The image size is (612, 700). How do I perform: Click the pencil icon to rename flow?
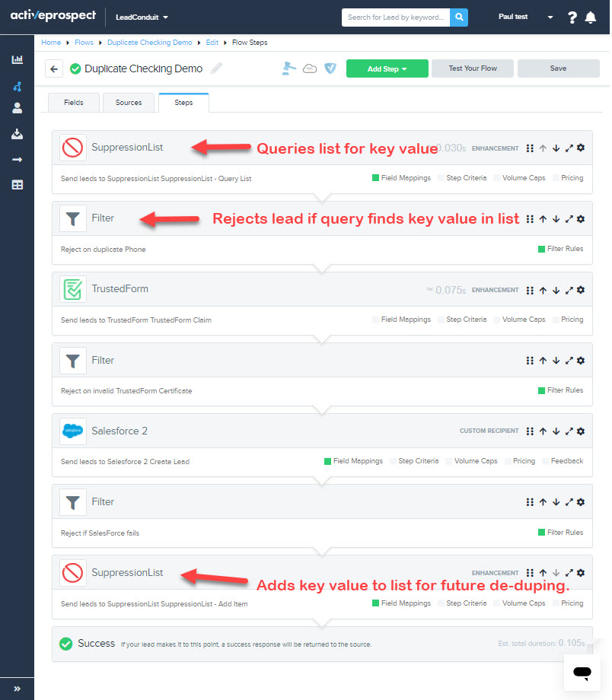tap(216, 68)
